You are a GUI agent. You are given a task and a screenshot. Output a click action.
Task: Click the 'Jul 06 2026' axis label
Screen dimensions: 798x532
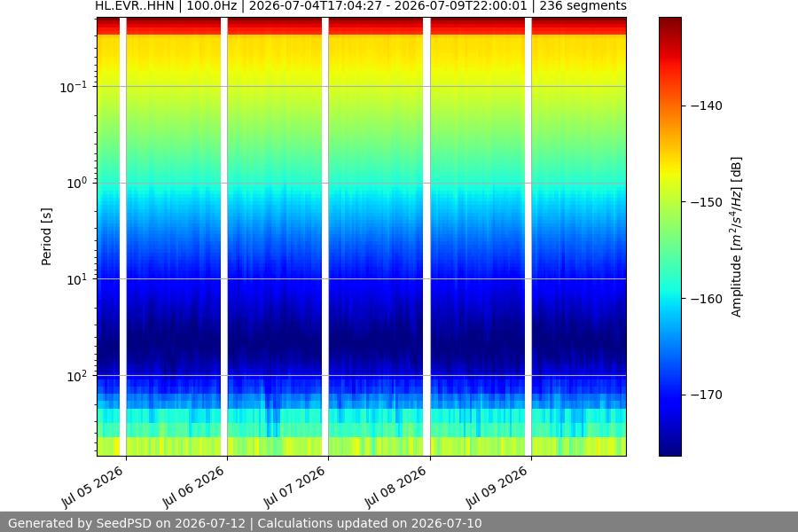[x=193, y=487]
